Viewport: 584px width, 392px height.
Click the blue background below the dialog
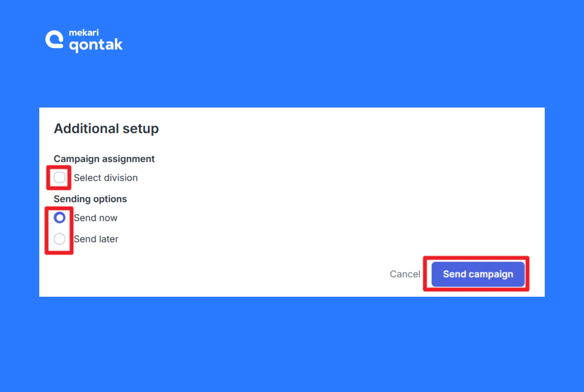point(292,343)
